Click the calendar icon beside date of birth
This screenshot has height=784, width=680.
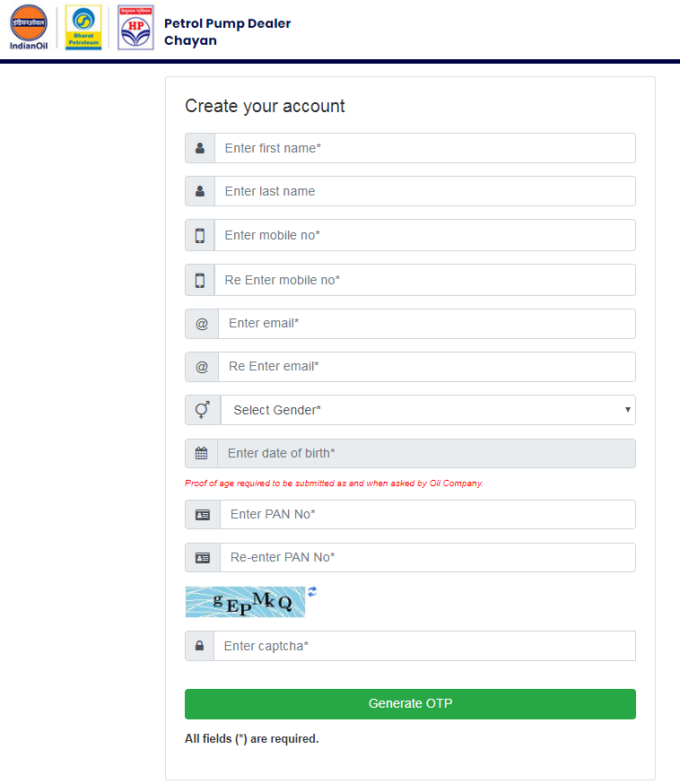pos(201,454)
